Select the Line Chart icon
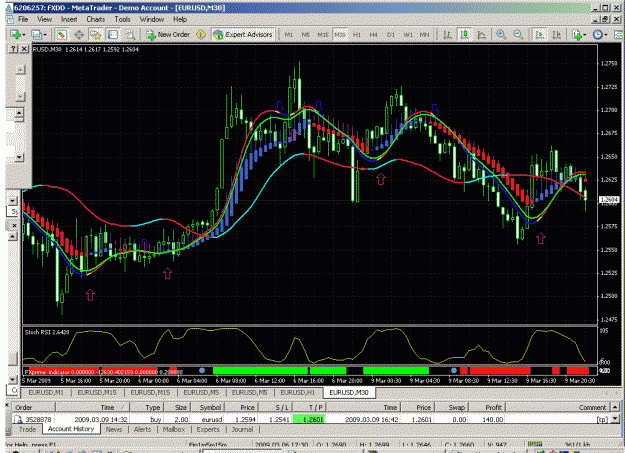 [482, 35]
